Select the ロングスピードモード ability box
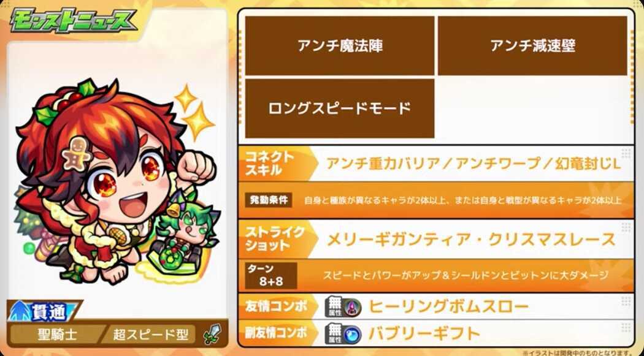This screenshot has width=644, height=356. point(340,108)
